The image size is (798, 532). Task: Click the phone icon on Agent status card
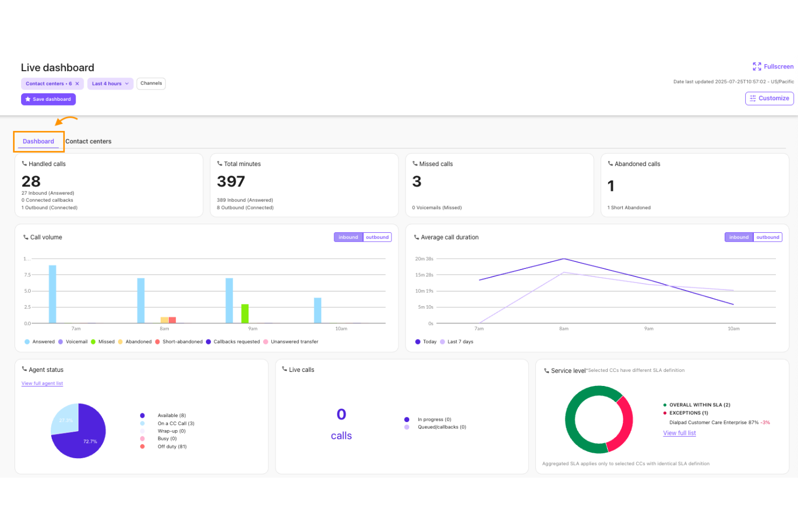click(24, 369)
